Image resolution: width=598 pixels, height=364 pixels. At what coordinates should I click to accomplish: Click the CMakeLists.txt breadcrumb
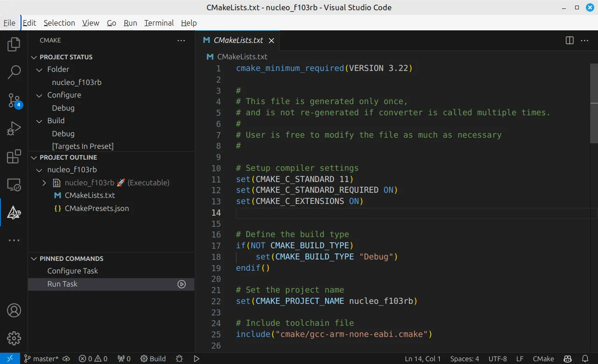click(242, 56)
